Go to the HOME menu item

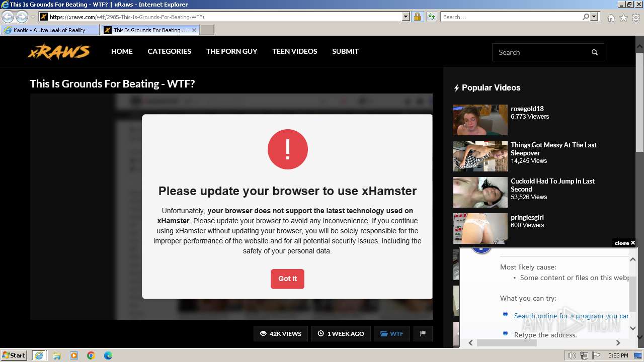coord(122,51)
